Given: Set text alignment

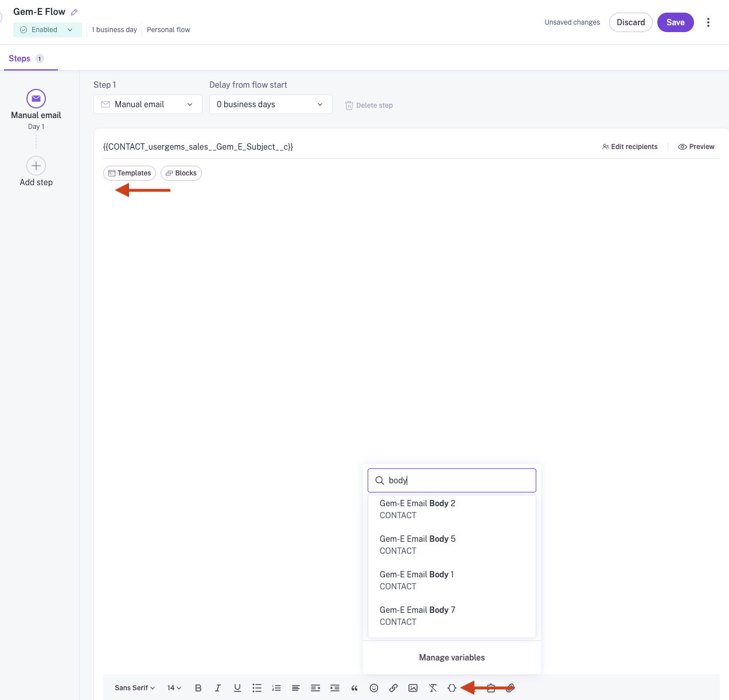Looking at the screenshot, I should pyautogui.click(x=296, y=688).
